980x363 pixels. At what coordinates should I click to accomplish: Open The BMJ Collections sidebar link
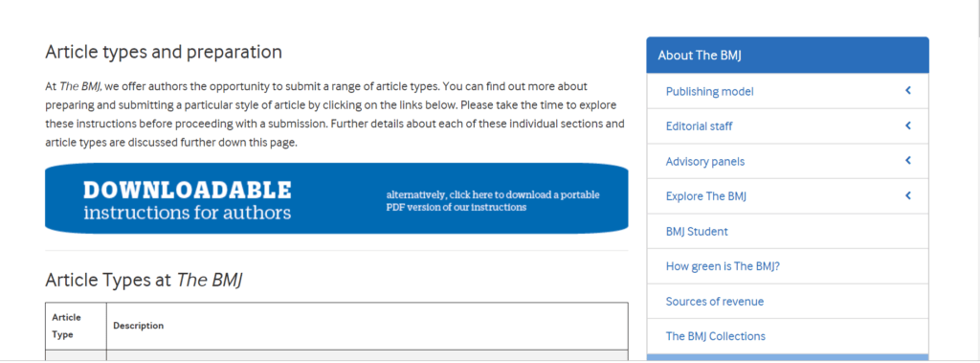pyautogui.click(x=715, y=336)
